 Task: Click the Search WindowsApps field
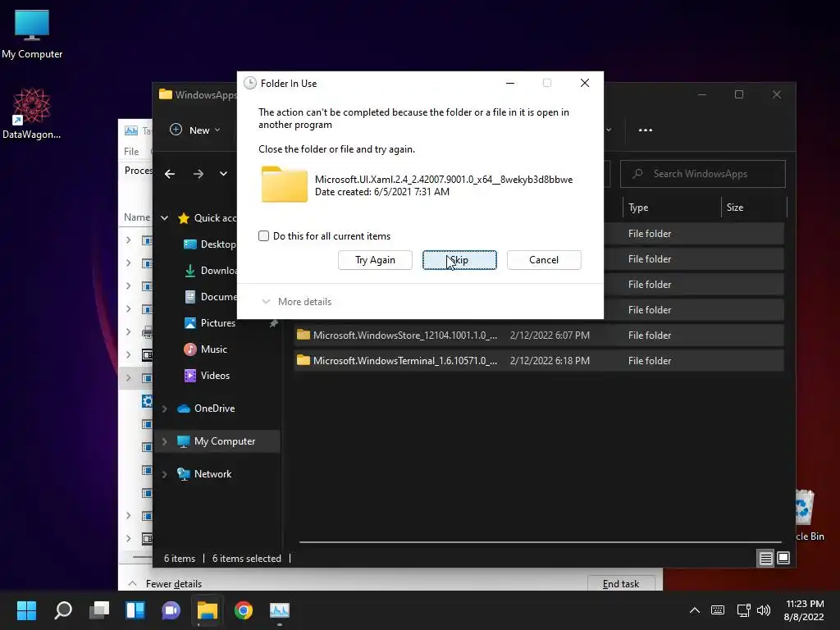(x=703, y=174)
